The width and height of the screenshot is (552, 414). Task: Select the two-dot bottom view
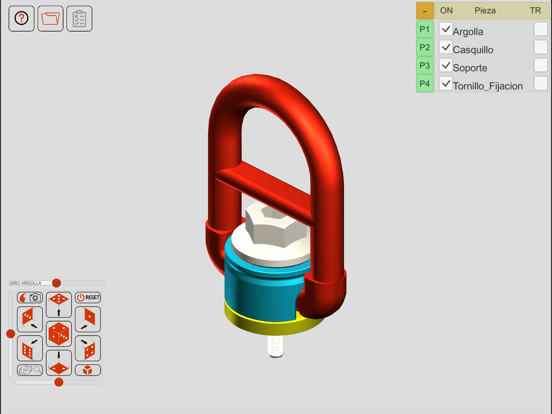(59, 363)
